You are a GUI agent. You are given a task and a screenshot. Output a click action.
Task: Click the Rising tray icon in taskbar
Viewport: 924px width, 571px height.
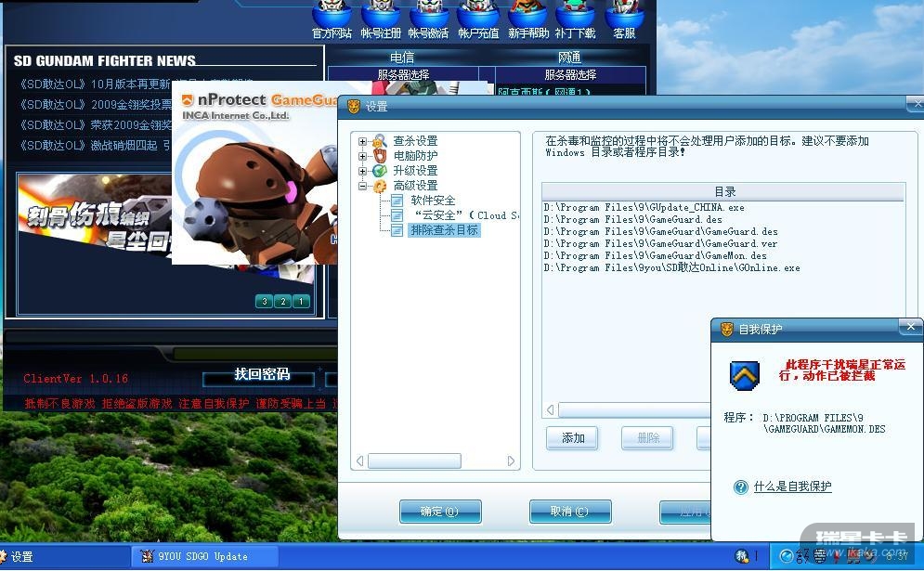point(741,555)
